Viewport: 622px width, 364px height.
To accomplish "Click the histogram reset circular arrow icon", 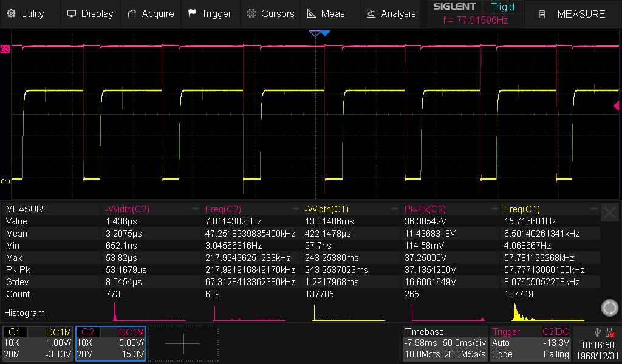I will pyautogui.click(x=609, y=308).
